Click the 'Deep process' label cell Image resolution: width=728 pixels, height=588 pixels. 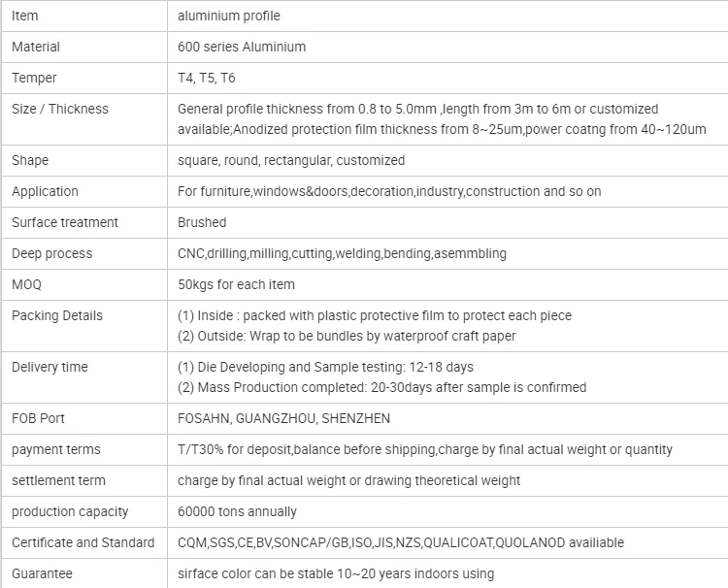tap(52, 253)
